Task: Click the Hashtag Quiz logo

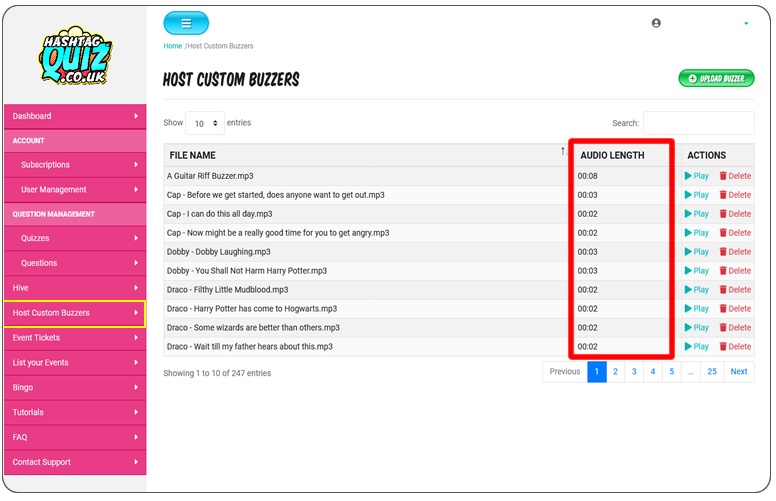Action: click(75, 55)
